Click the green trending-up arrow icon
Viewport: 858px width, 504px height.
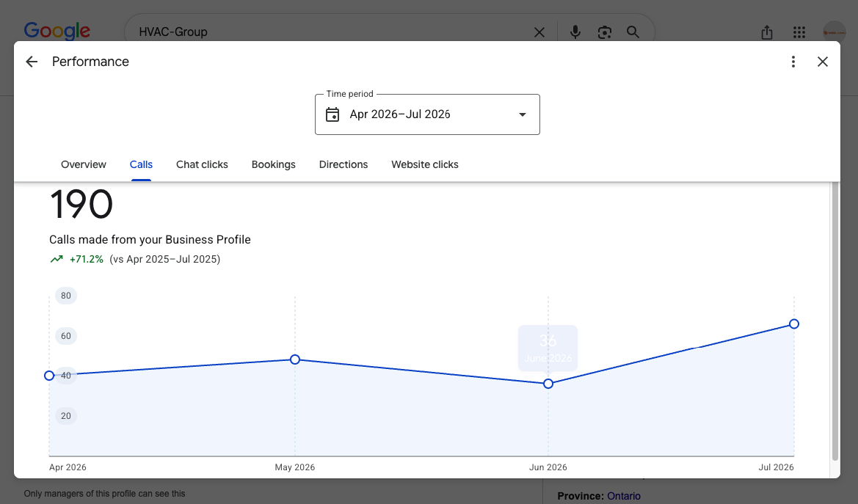coord(57,260)
